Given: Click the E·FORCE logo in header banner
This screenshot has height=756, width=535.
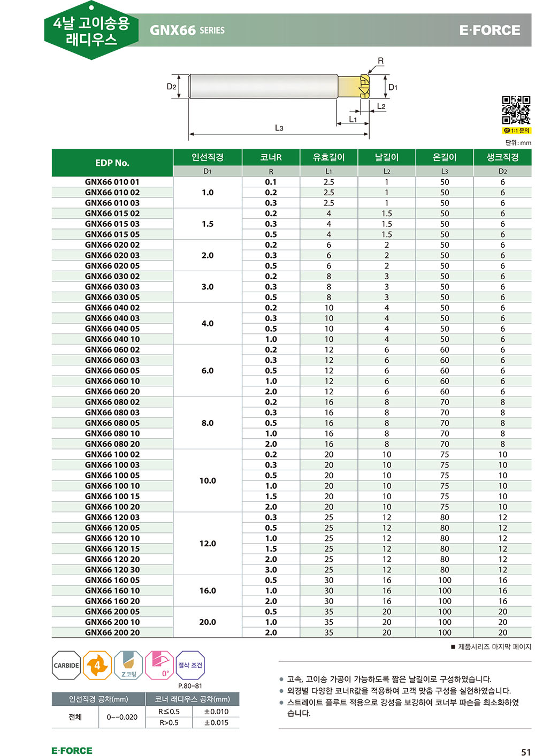Looking at the screenshot, I should pos(490,30).
